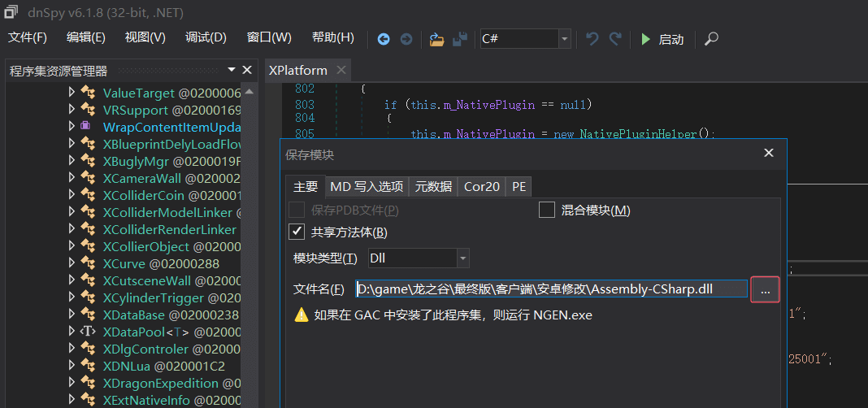Expand the ValueTarget tree node

pos(72,93)
